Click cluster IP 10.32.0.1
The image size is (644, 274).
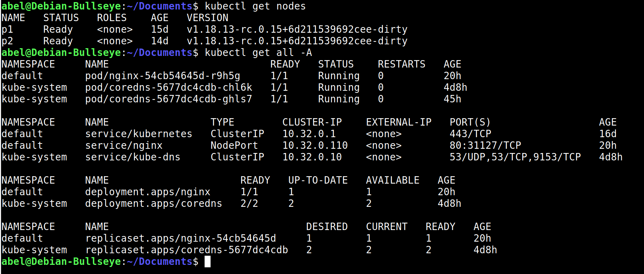[309, 134]
